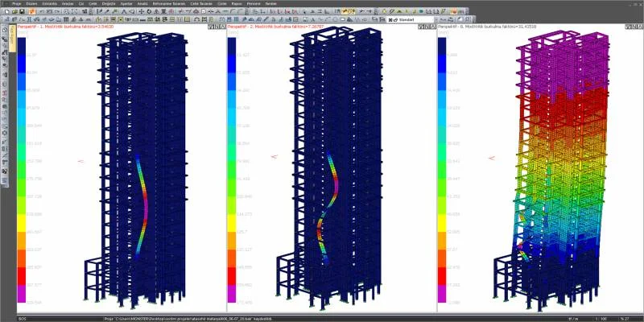The image size is (644, 322).
Task: Click the magenta swatch in first viewport legend
Action: tap(22, 293)
